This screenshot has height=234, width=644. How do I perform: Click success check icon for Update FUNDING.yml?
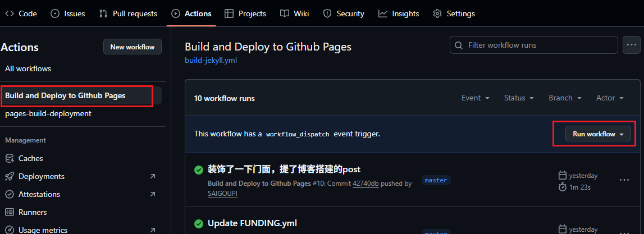point(199,224)
